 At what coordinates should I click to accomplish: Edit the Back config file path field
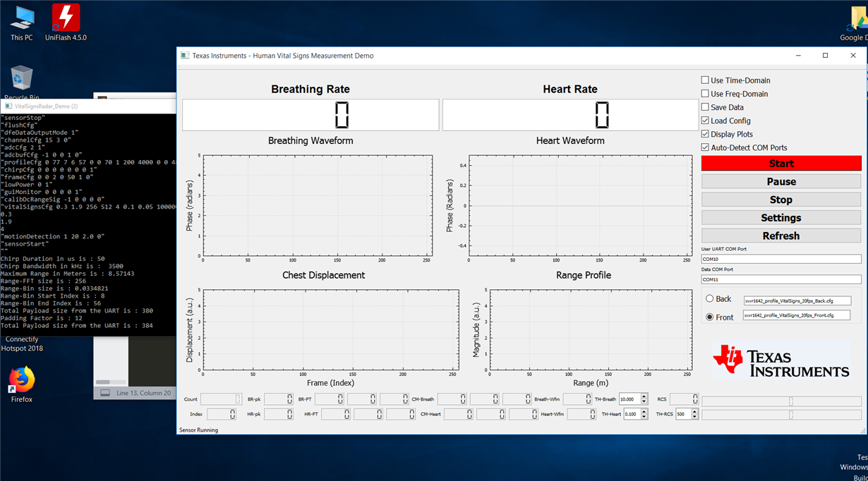point(797,300)
